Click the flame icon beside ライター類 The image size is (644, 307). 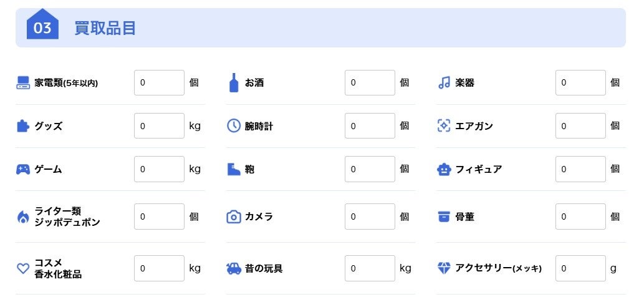23,217
